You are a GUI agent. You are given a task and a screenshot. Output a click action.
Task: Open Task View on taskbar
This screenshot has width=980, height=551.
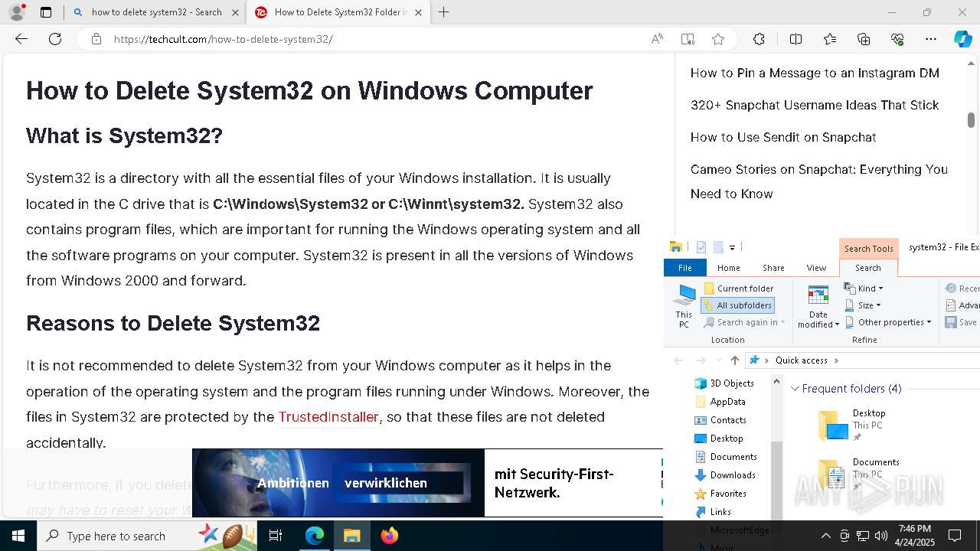point(276,536)
